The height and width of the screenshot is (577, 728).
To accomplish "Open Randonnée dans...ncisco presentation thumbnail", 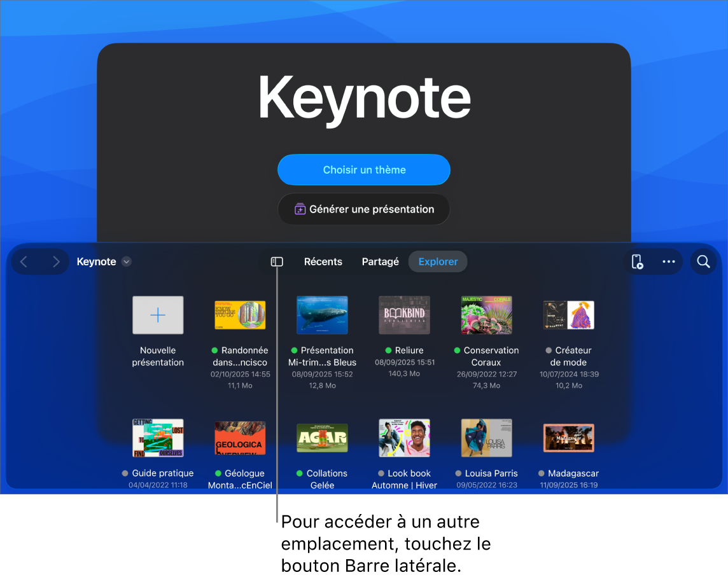I will coord(240,315).
